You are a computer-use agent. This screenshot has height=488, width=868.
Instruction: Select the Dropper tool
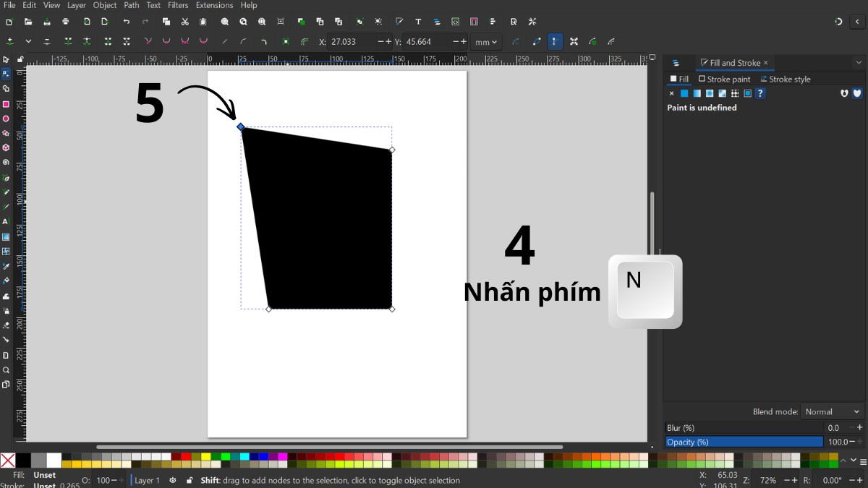coord(6,266)
